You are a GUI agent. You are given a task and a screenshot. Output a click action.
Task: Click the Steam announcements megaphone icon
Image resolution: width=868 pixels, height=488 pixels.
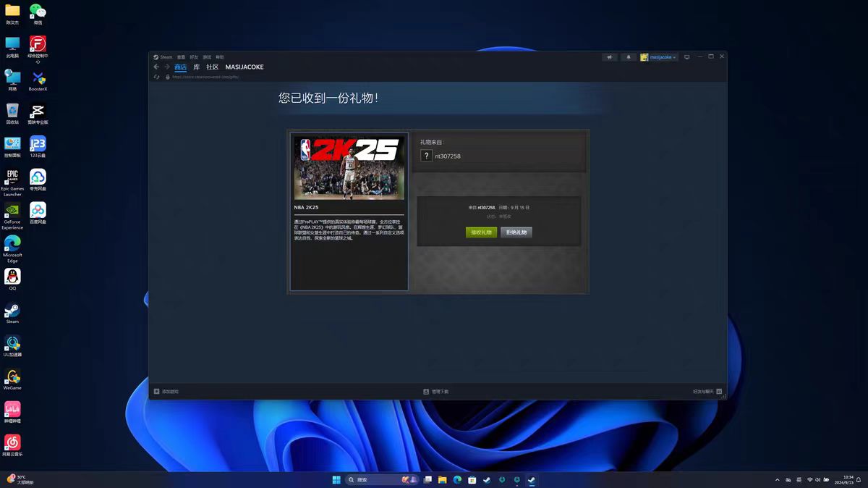tap(610, 56)
